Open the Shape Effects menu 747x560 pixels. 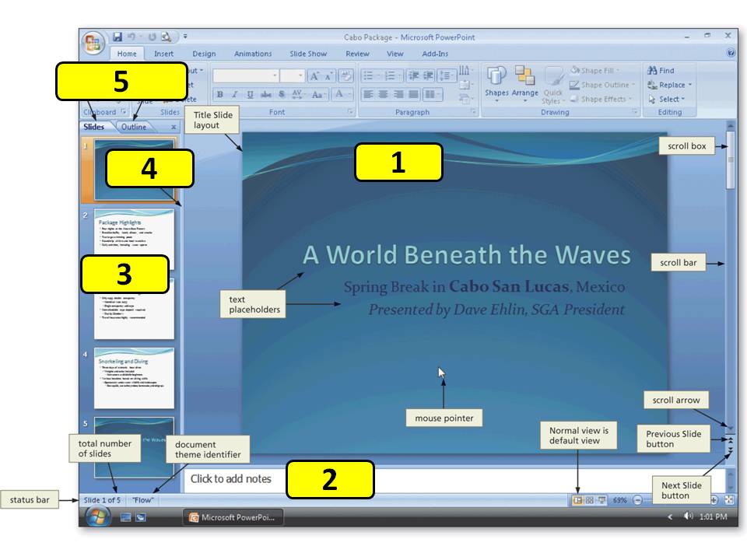pyautogui.click(x=600, y=99)
